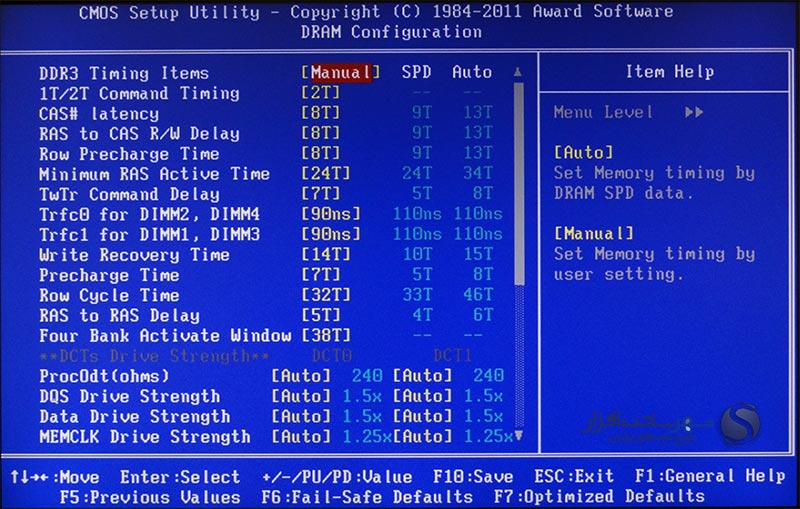Image resolution: width=800 pixels, height=509 pixels.
Task: Change DCT0 DQS Drive Strength [Auto]
Action: pos(301,396)
